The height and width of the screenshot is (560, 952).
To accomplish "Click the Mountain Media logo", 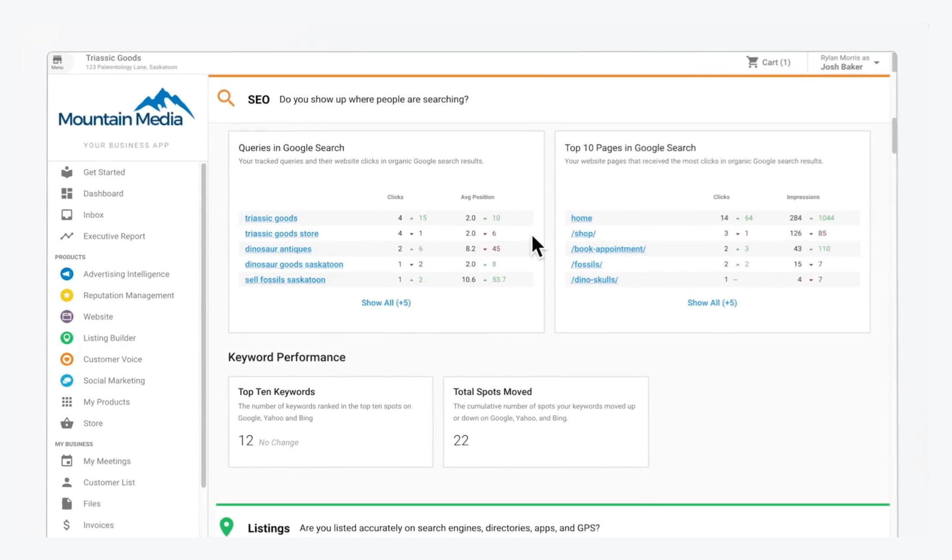I will click(127, 107).
